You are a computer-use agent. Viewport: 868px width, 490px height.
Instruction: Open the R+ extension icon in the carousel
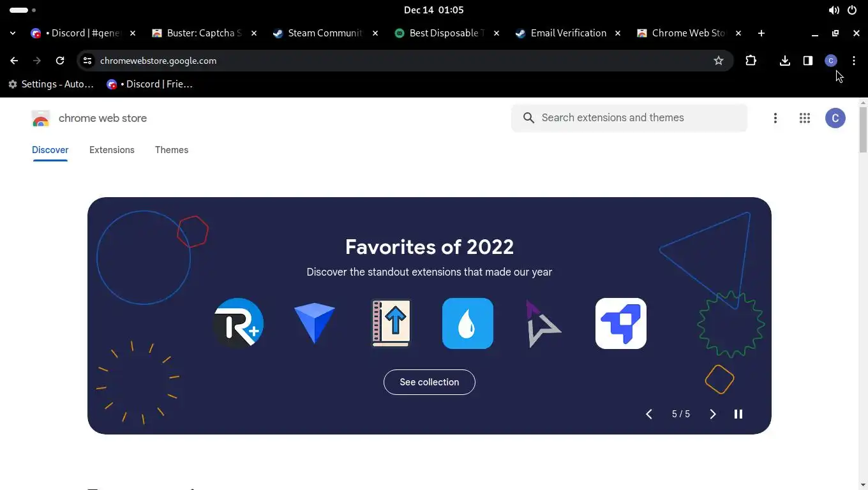pyautogui.click(x=238, y=323)
